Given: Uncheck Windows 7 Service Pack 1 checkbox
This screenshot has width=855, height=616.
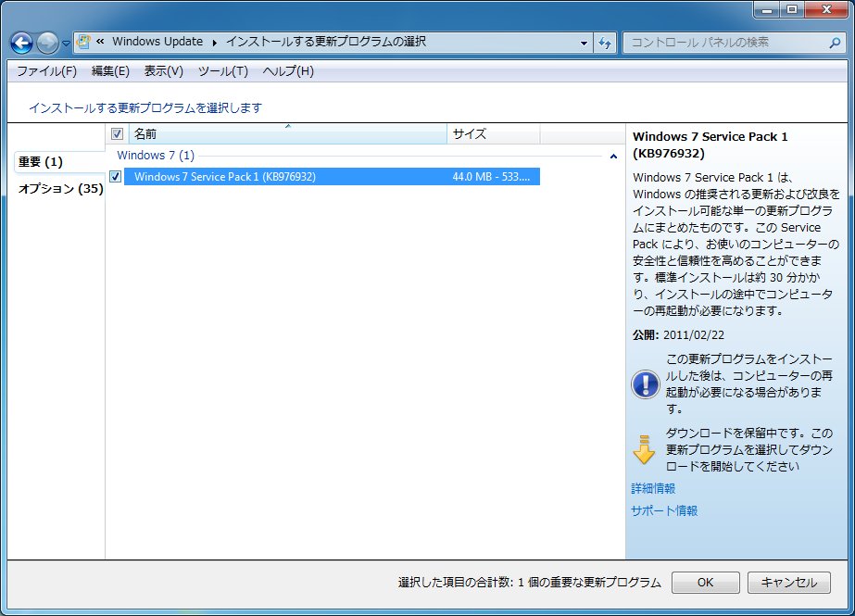Looking at the screenshot, I should point(115,176).
